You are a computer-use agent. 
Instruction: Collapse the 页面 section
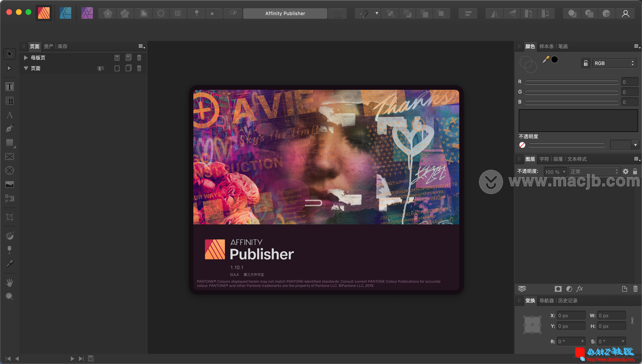tap(26, 68)
